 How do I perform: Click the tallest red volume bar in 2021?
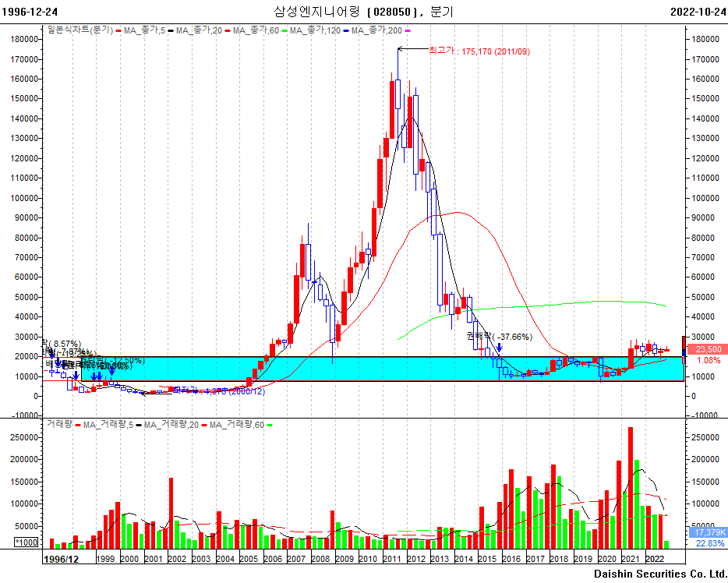click(x=631, y=488)
